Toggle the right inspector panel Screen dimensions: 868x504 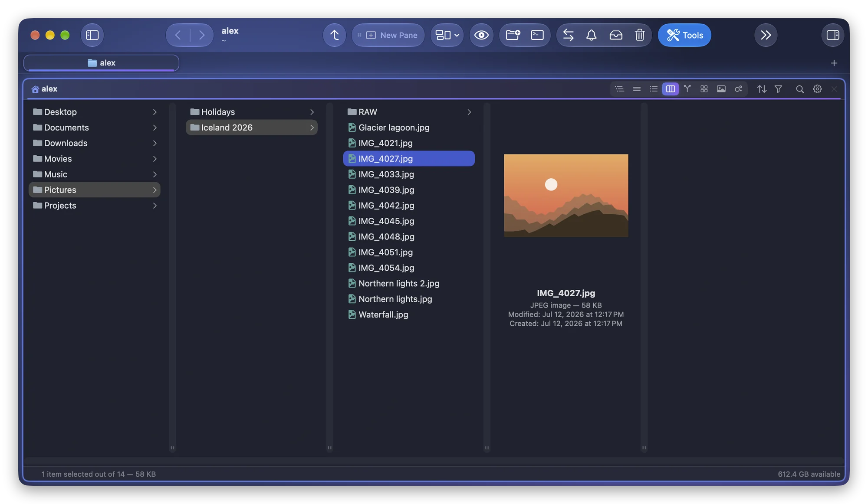[x=832, y=35]
